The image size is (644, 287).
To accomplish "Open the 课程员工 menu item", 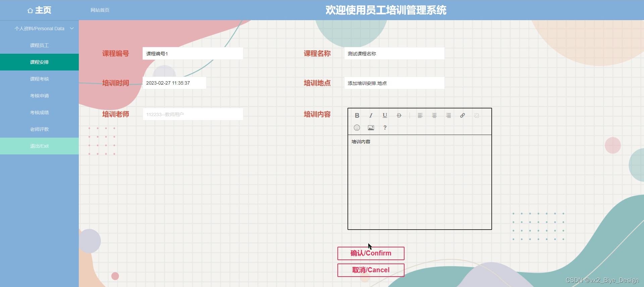I will tap(39, 45).
